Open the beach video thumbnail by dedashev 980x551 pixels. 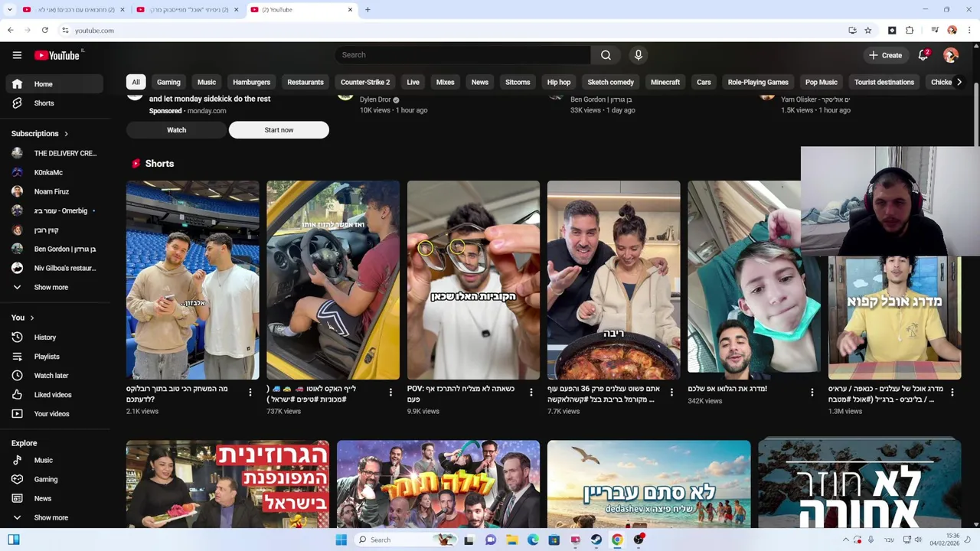(649, 484)
